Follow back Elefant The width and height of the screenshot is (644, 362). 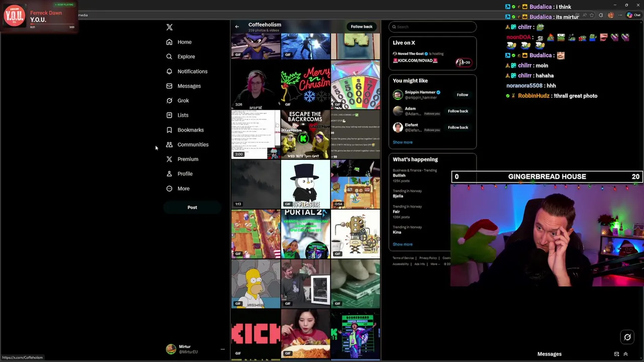click(458, 127)
